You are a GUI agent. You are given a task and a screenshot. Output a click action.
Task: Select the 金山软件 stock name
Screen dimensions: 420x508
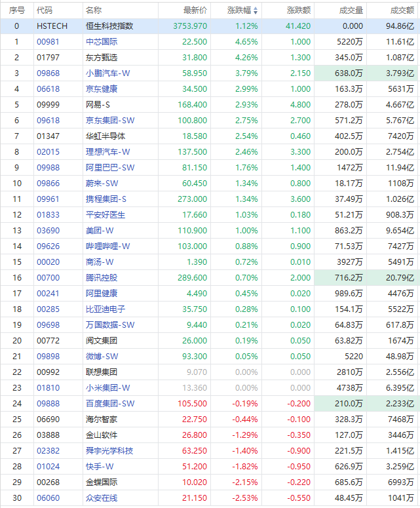click(x=102, y=435)
